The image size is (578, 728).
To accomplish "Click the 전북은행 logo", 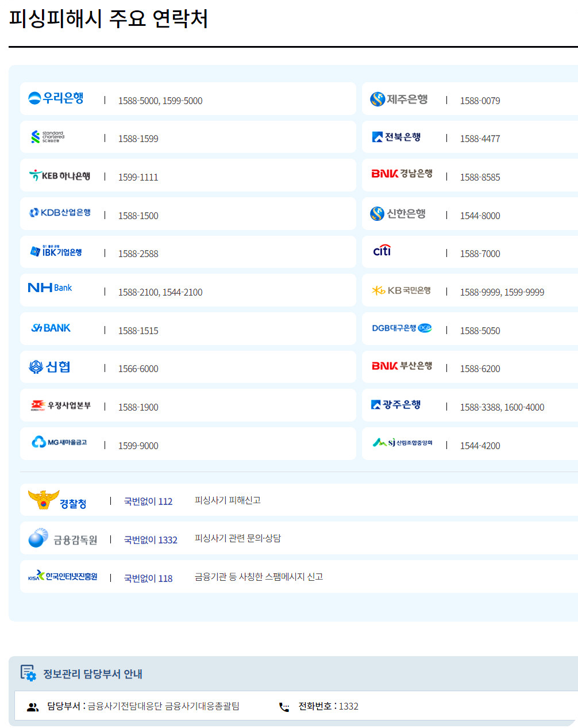I will (396, 137).
